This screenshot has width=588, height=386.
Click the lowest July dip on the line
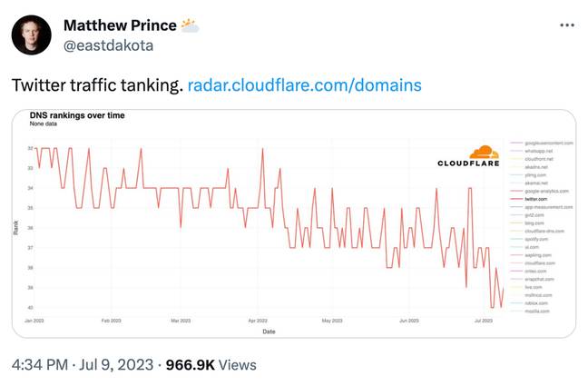click(492, 308)
